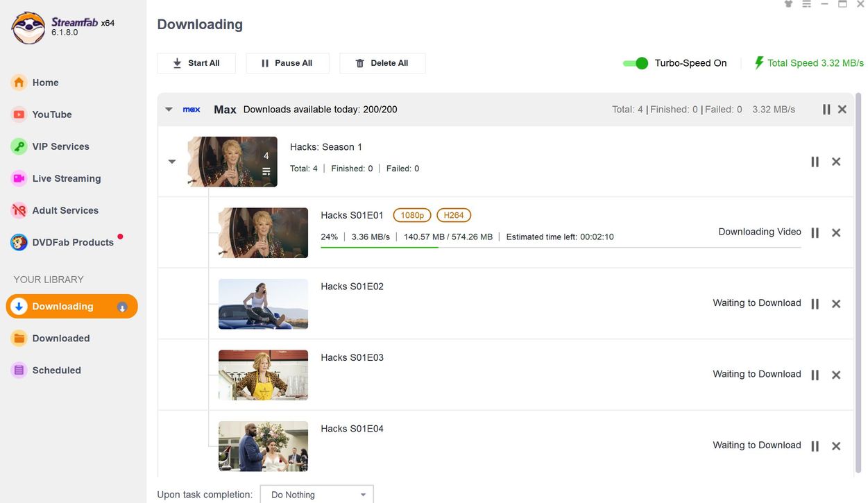Open VIP Services in the sidebar
Image resolution: width=868 pixels, height=503 pixels.
[60, 146]
